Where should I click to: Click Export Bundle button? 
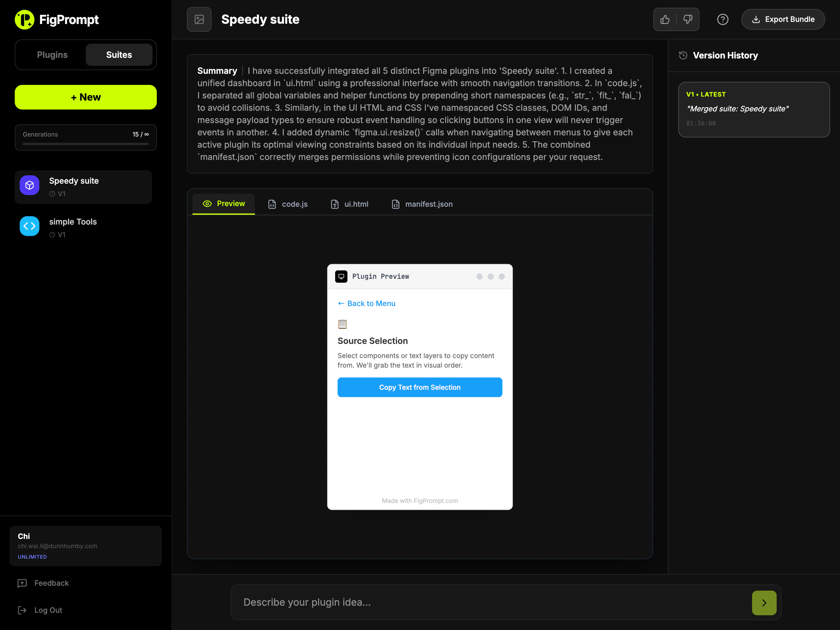point(783,19)
